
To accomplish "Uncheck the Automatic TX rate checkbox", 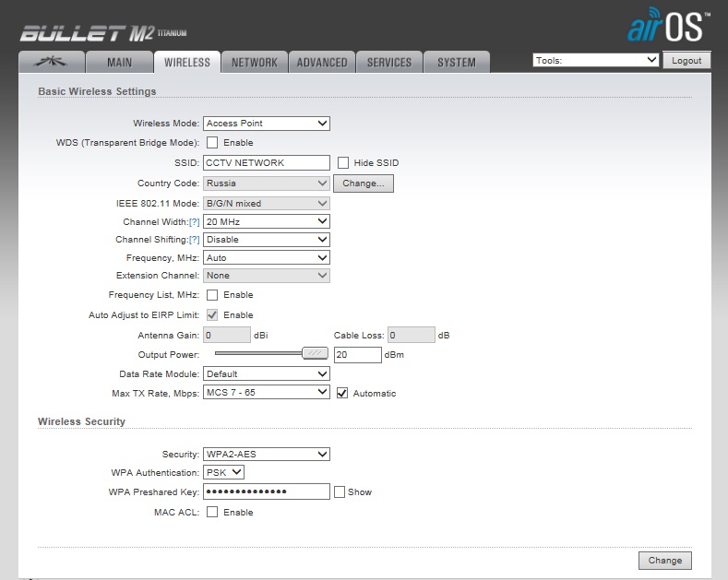I will (x=342, y=393).
